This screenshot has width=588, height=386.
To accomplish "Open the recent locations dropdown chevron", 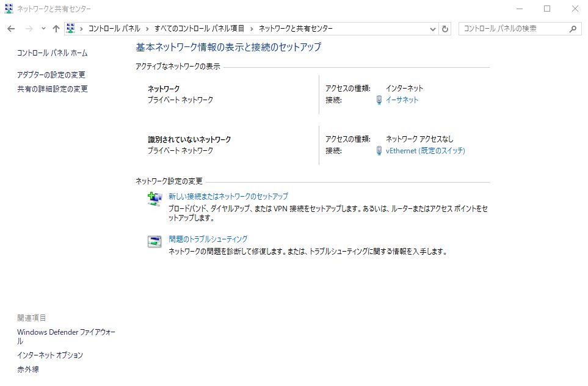I will click(x=43, y=29).
